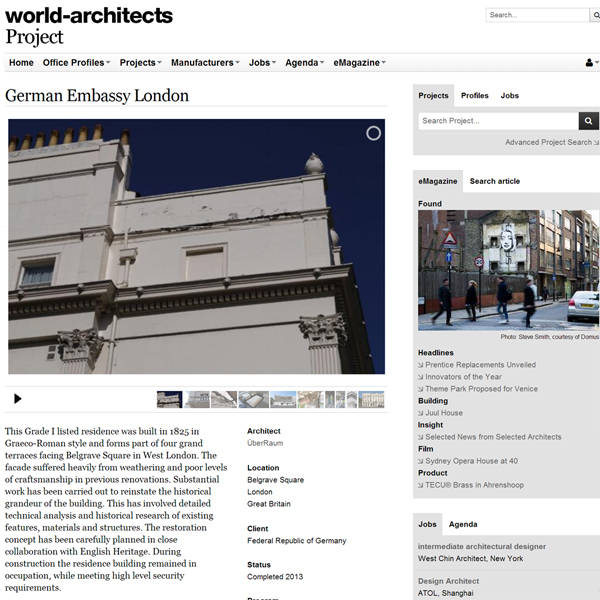Click the 'Belgrave Square' location text
This screenshot has width=600, height=600.
pyautogui.click(x=276, y=480)
